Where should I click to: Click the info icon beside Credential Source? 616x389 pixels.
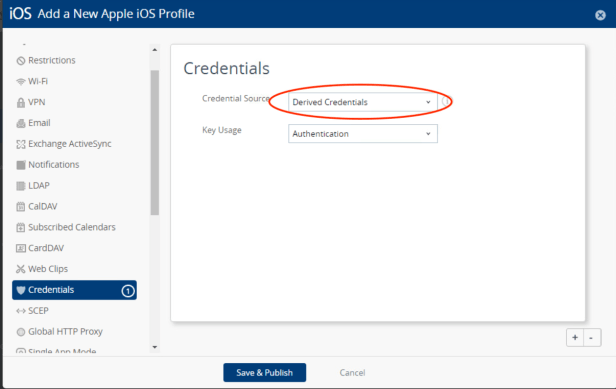(446, 101)
